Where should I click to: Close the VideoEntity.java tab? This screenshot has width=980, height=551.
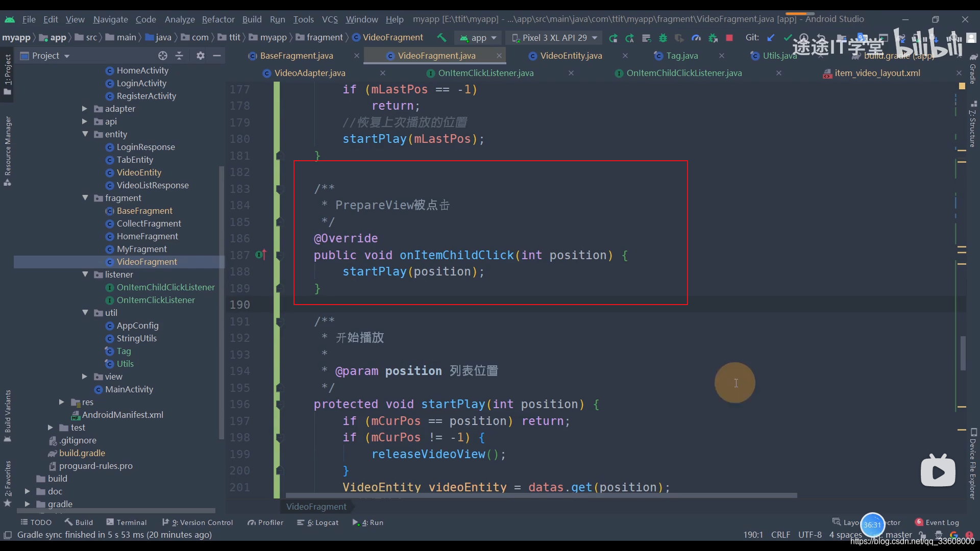tap(625, 56)
